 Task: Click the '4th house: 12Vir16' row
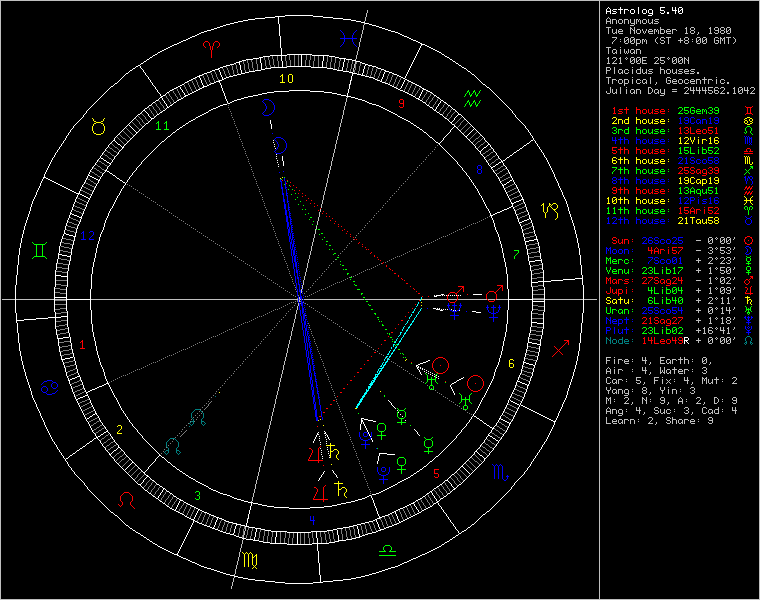[682, 141]
